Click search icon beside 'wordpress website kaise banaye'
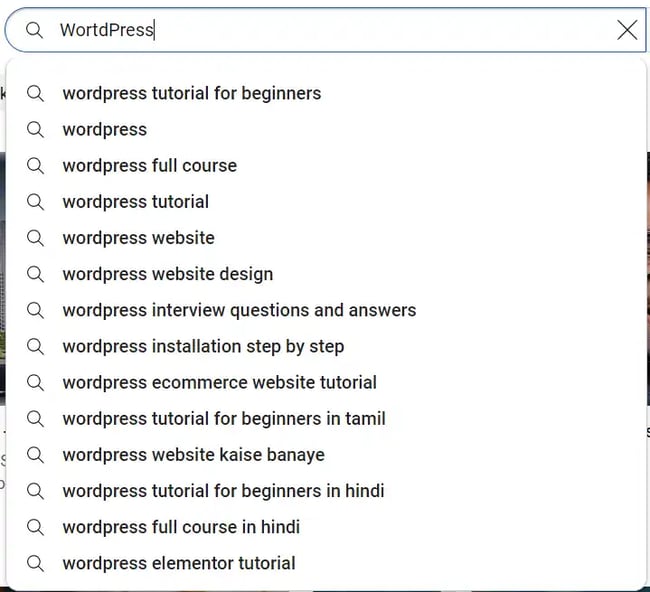The height and width of the screenshot is (592, 650). click(x=35, y=455)
